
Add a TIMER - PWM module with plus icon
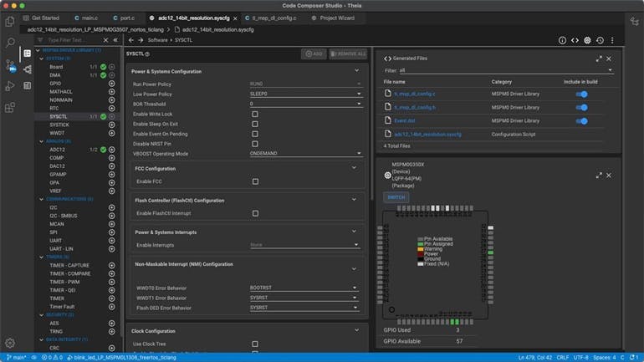point(112,282)
